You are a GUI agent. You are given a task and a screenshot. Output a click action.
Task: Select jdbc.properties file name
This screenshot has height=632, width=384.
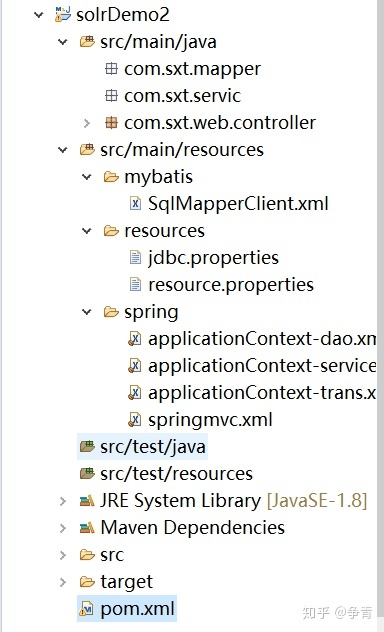(x=214, y=258)
